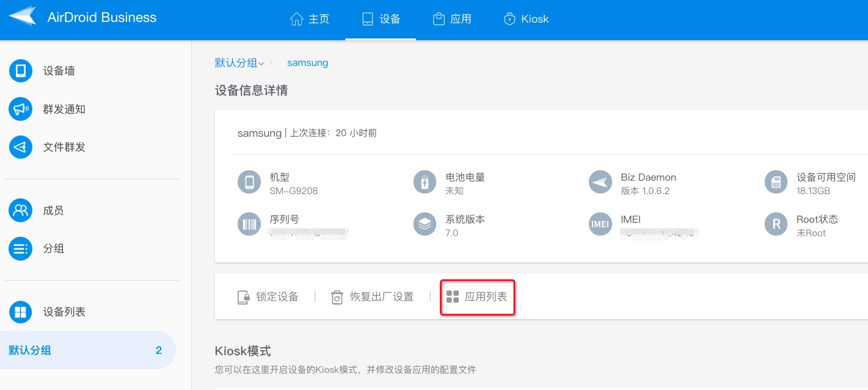The image size is (868, 390).
Task: Click the 未Root status text
Action: 811,233
